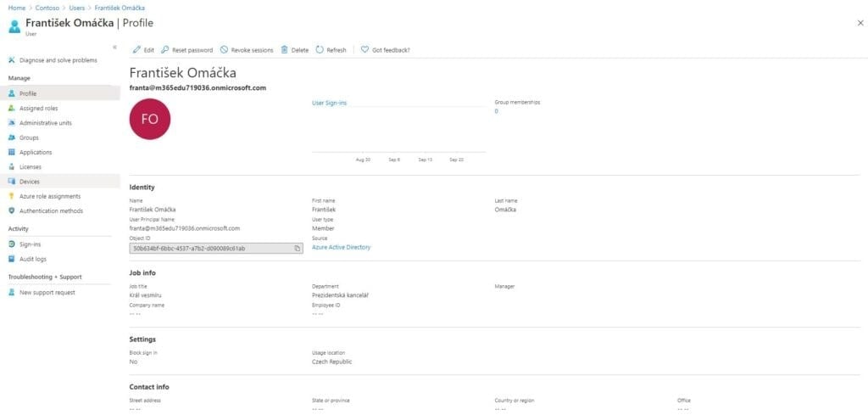Open Audit logs under Activity

[x=33, y=259]
